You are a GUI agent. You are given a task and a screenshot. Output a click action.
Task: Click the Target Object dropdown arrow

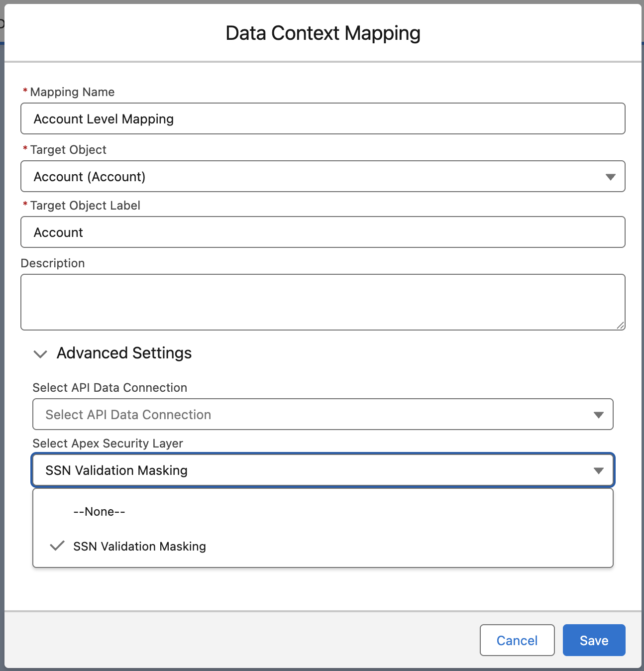coord(610,177)
